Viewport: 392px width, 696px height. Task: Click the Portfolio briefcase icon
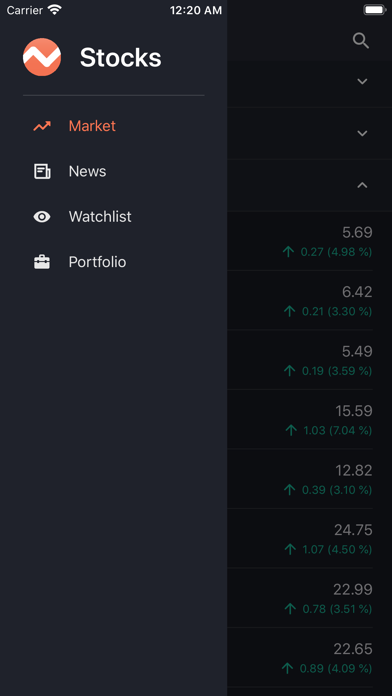click(42, 262)
